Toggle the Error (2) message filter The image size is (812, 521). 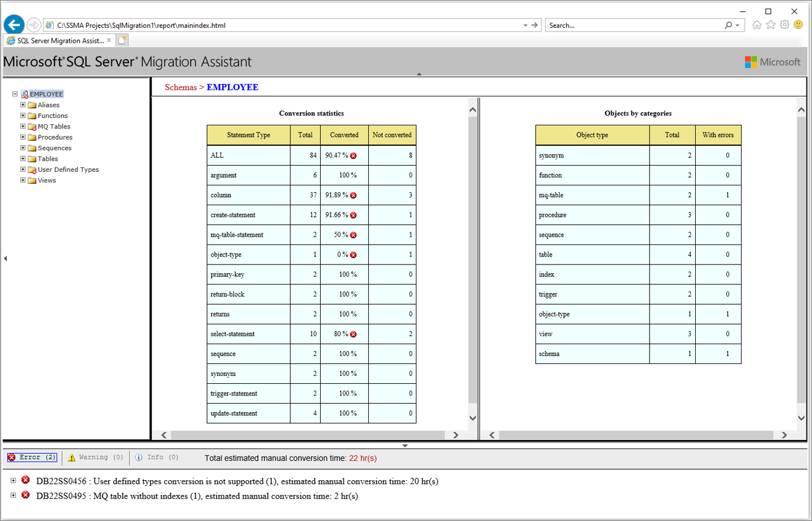(32, 457)
